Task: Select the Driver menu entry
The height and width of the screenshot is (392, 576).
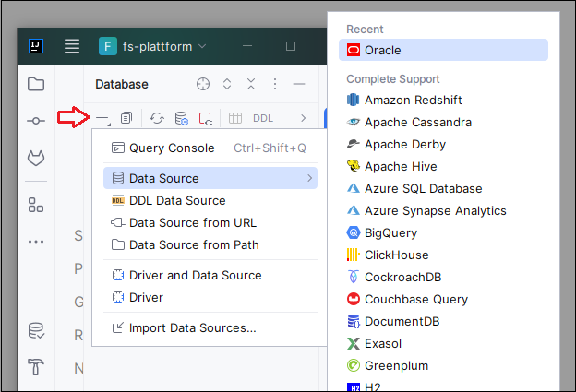Action: [x=210, y=297]
